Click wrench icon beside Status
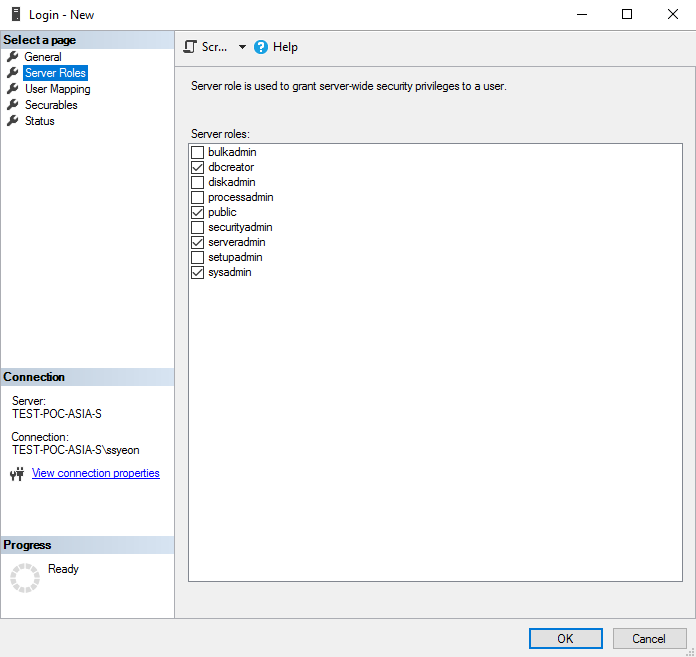Image resolution: width=696 pixels, height=657 pixels. point(12,120)
